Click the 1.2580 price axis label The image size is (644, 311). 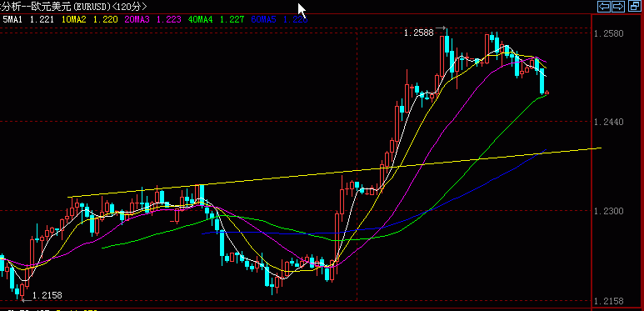(x=609, y=33)
